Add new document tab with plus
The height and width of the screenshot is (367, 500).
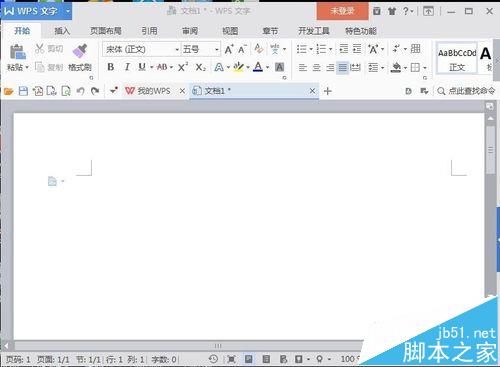coord(327,91)
